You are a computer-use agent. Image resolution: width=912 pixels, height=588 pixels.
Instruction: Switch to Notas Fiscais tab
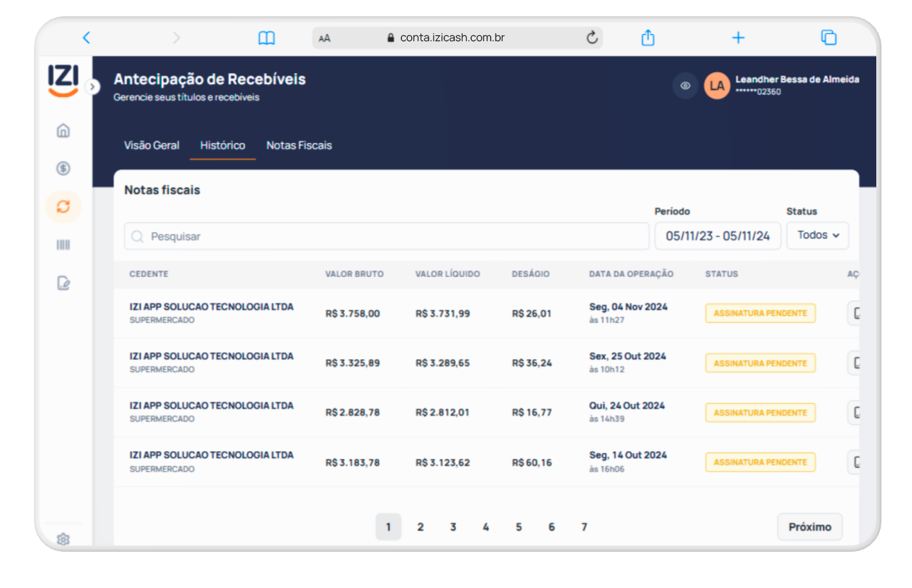click(299, 145)
